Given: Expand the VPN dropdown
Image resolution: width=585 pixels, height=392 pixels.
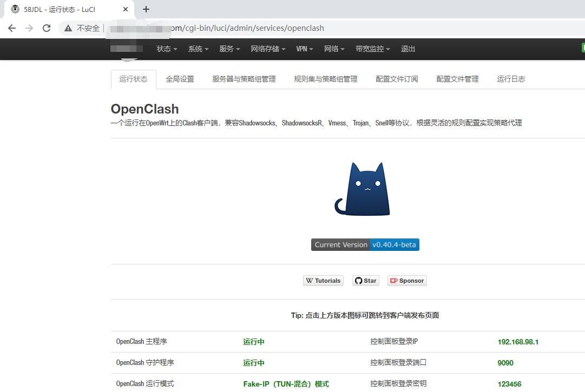Looking at the screenshot, I should coord(304,49).
